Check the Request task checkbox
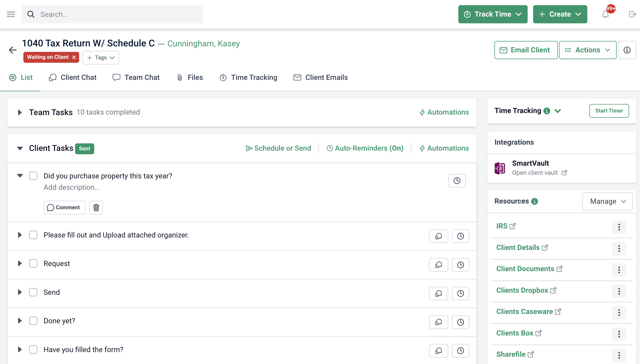 (x=33, y=263)
